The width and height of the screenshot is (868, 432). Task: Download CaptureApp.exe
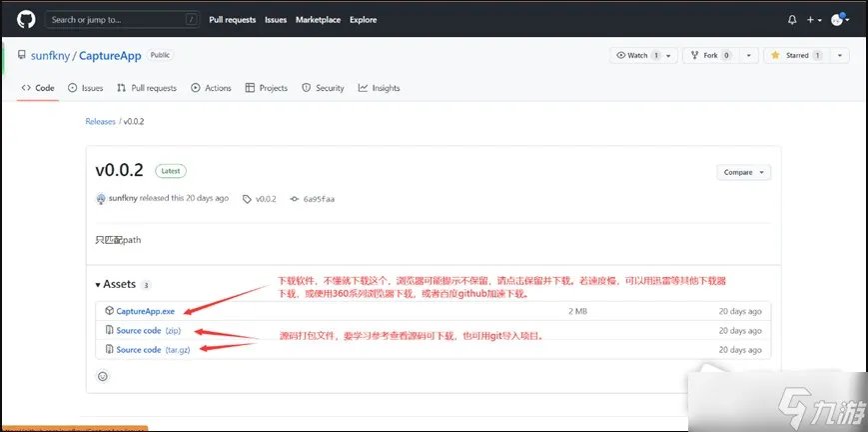pyautogui.click(x=145, y=311)
